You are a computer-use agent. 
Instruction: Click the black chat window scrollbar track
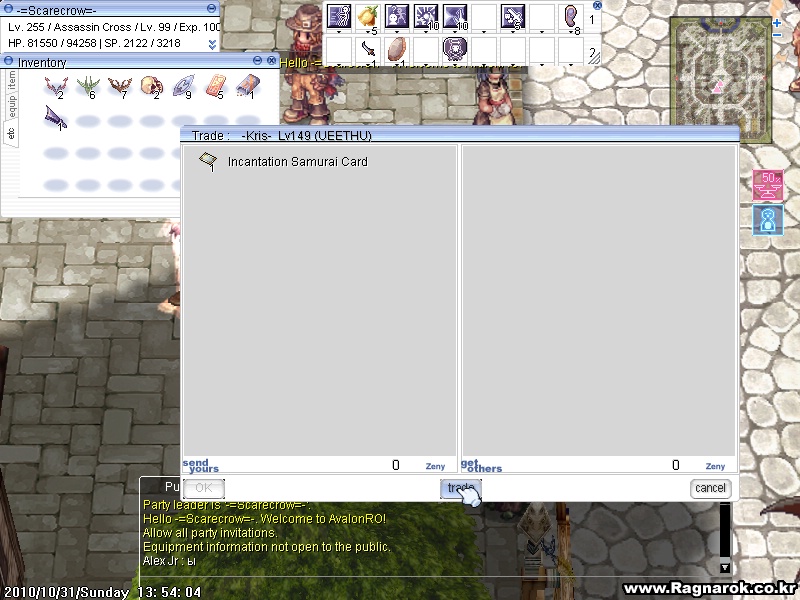(x=724, y=531)
